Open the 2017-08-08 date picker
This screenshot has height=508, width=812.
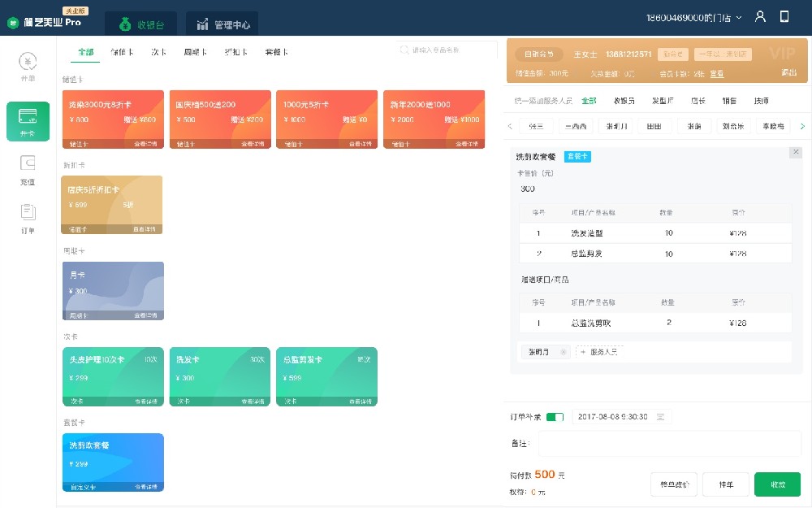(619, 415)
